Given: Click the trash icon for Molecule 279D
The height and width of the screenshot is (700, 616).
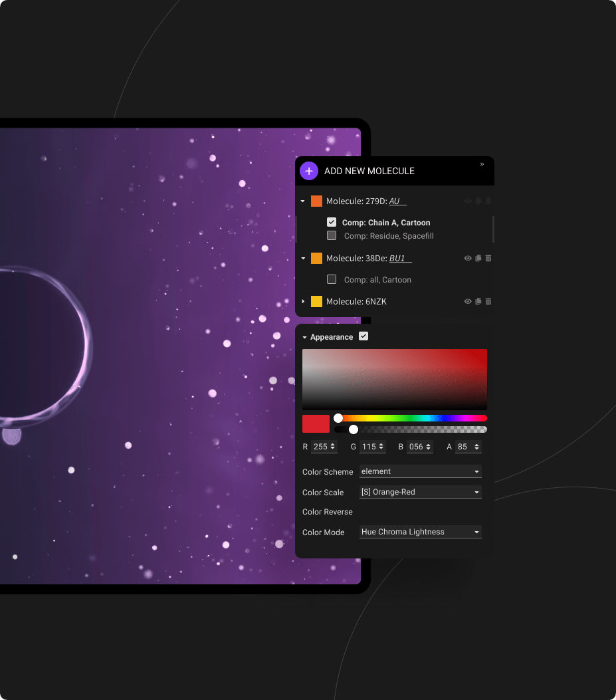Looking at the screenshot, I should 488,201.
